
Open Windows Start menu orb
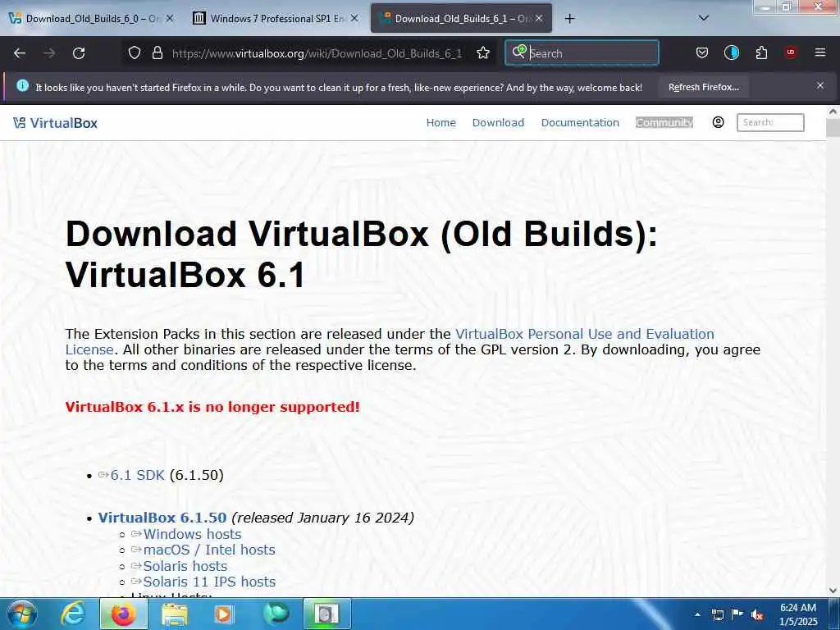[x=21, y=614]
